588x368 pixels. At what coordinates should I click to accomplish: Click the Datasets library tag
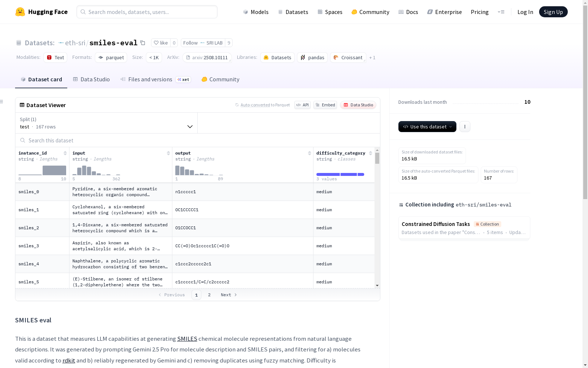[277, 57]
